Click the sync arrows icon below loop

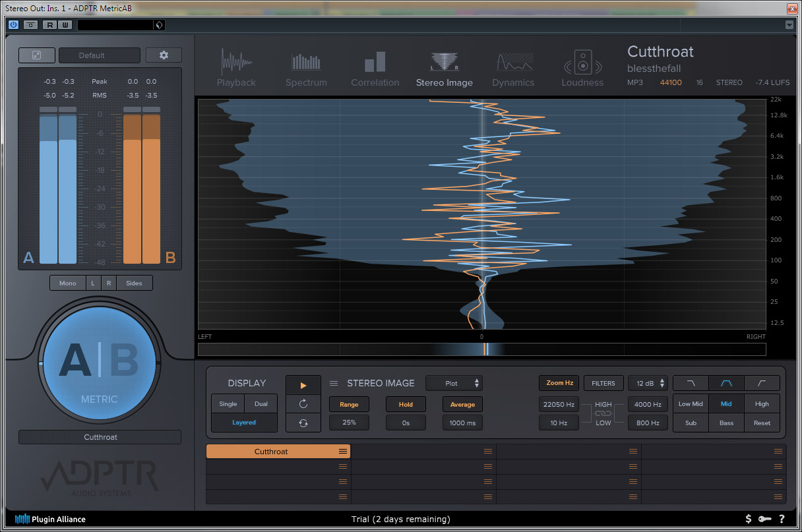(303, 423)
